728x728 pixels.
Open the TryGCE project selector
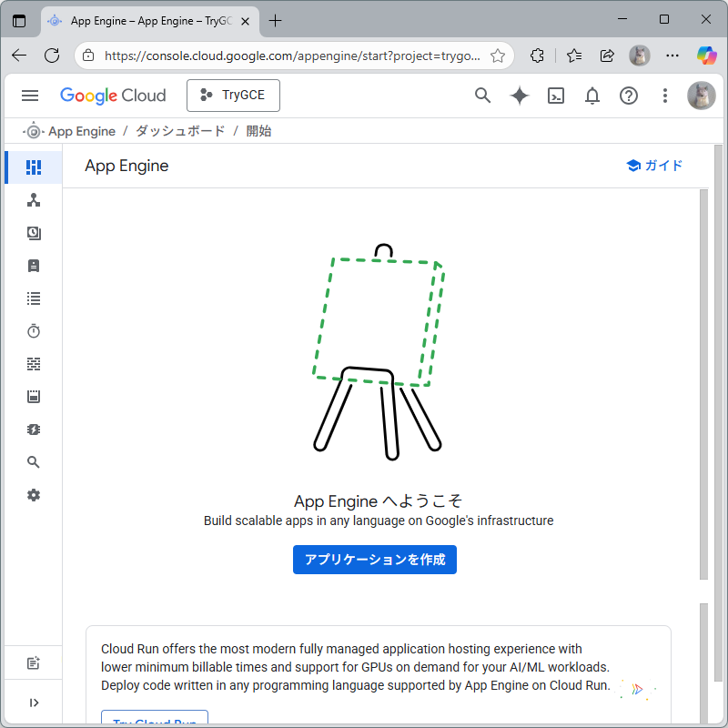pyautogui.click(x=233, y=96)
